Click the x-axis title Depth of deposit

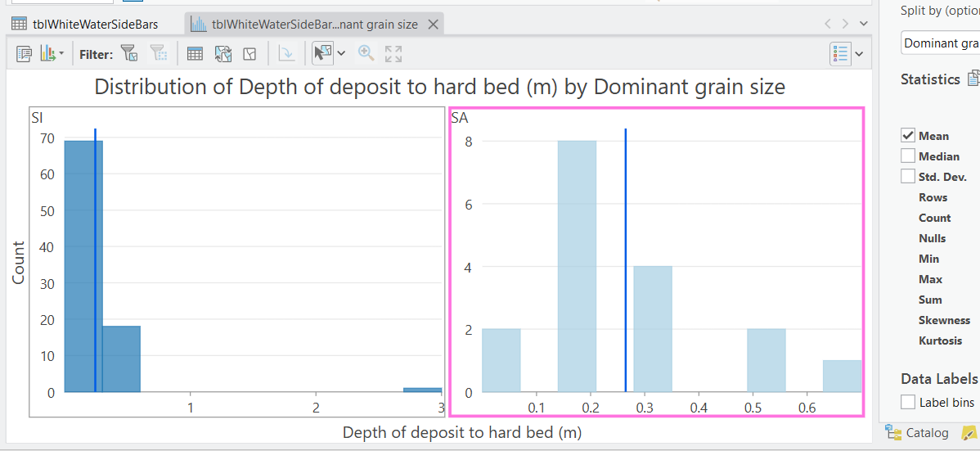[462, 431]
